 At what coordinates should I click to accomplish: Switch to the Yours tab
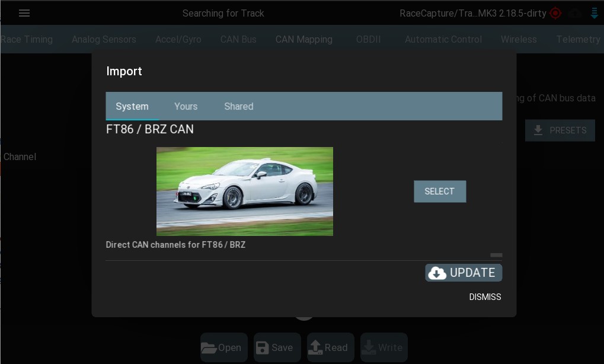coord(186,106)
